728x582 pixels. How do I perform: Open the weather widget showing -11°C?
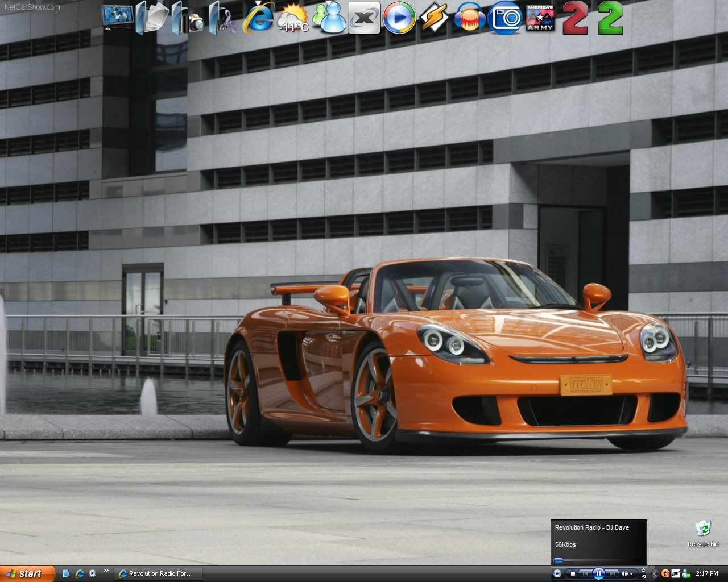(293, 18)
